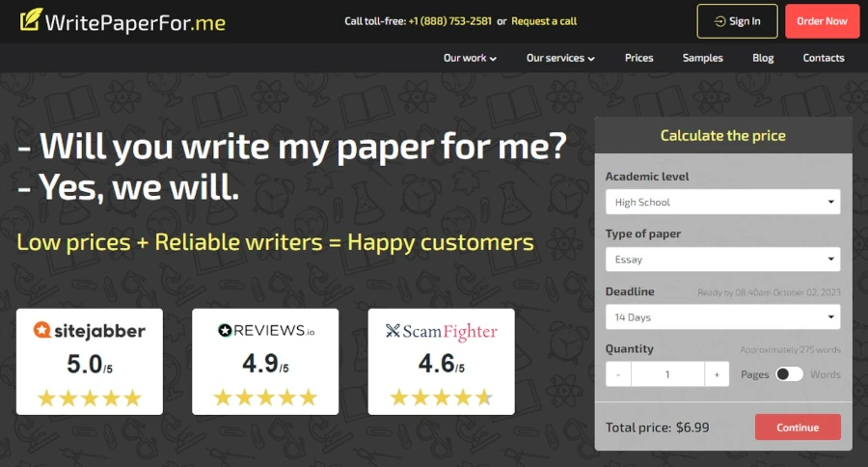Viewport: 868px width, 467px height.
Task: Click the quantity number input field
Action: click(667, 374)
